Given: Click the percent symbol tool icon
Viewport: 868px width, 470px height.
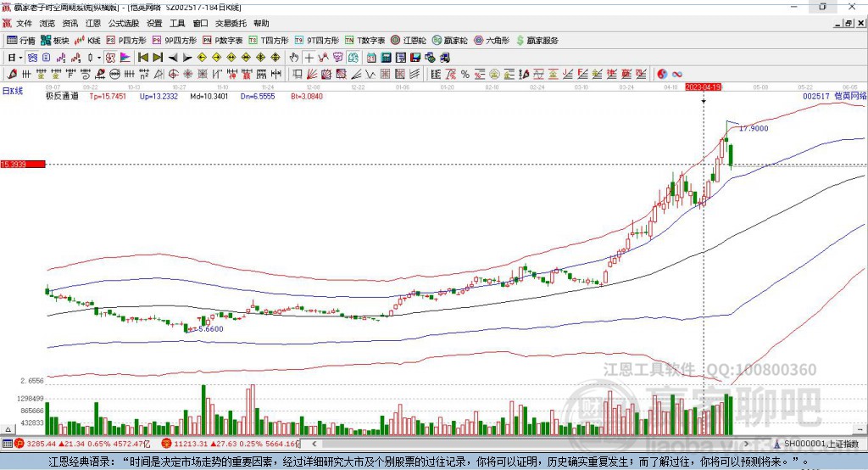Looking at the screenshot, I should click(465, 75).
